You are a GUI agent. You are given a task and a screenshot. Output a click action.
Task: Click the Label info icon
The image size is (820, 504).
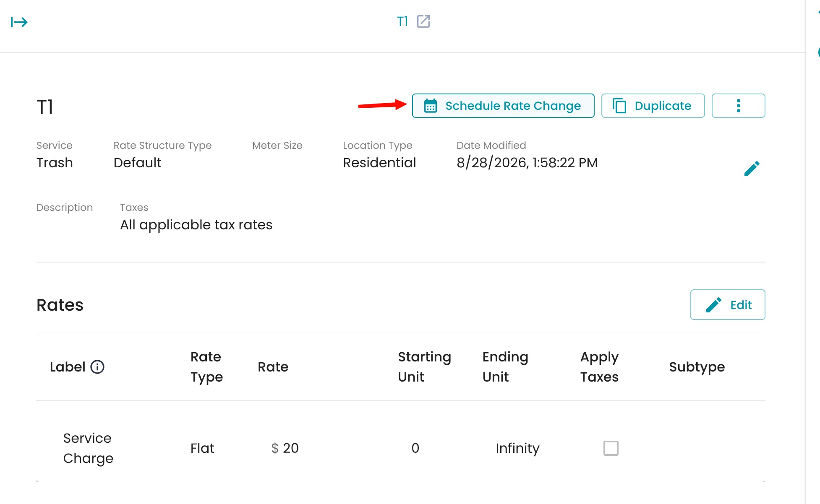click(x=97, y=367)
